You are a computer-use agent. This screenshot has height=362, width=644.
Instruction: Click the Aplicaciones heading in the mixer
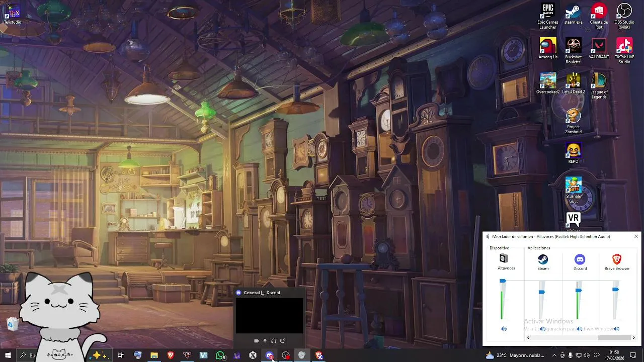pyautogui.click(x=539, y=248)
